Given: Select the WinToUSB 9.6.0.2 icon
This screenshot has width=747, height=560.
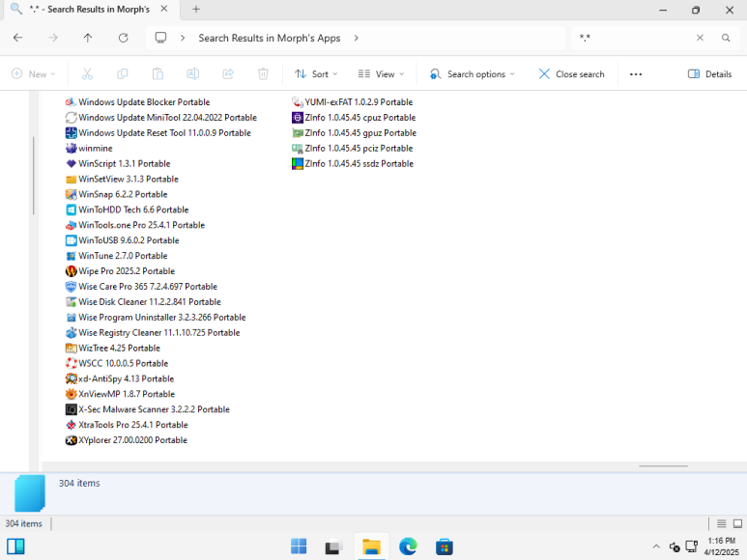Looking at the screenshot, I should (x=71, y=240).
